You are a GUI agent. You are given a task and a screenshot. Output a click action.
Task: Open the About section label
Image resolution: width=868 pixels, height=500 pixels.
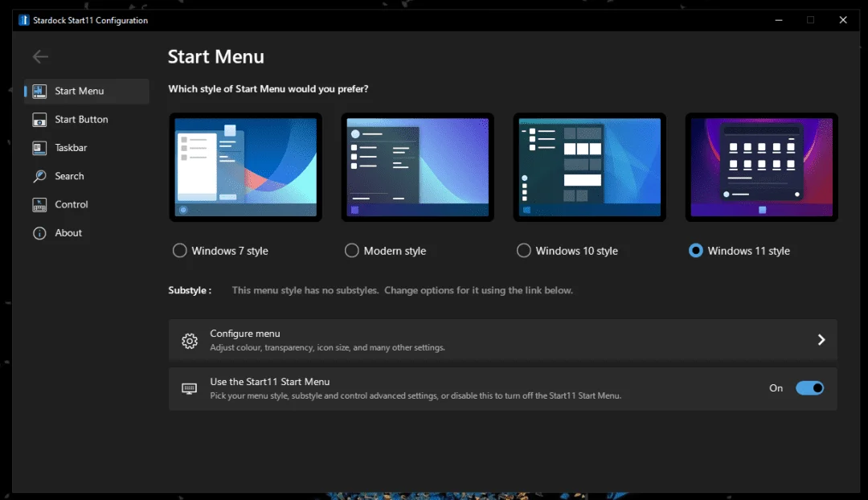point(68,233)
